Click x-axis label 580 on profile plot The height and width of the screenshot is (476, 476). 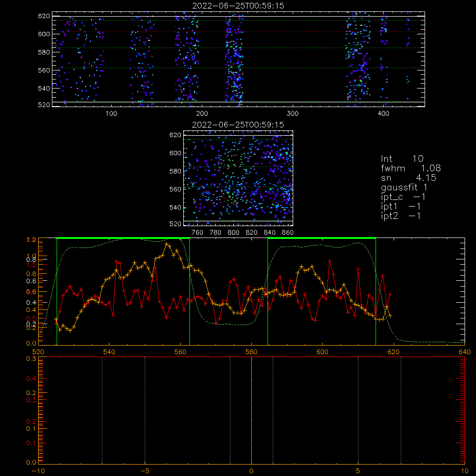tap(251, 352)
